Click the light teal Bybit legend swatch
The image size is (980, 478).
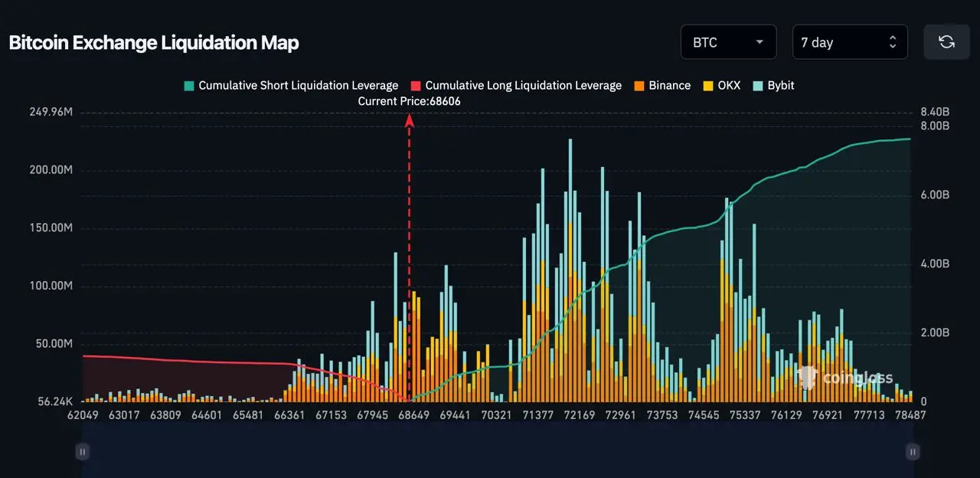point(757,86)
